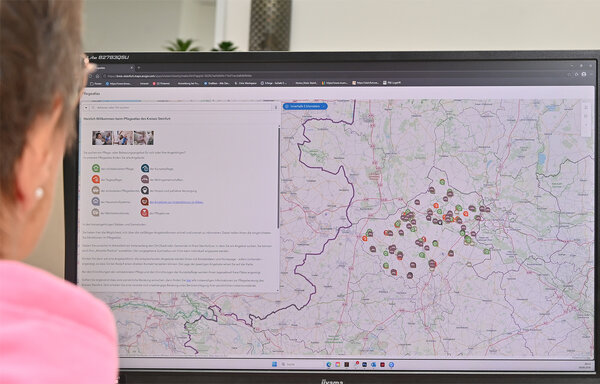Open a new browser tab with plus
Image resolution: width=600 pixels, height=384 pixels.
(x=139, y=68)
